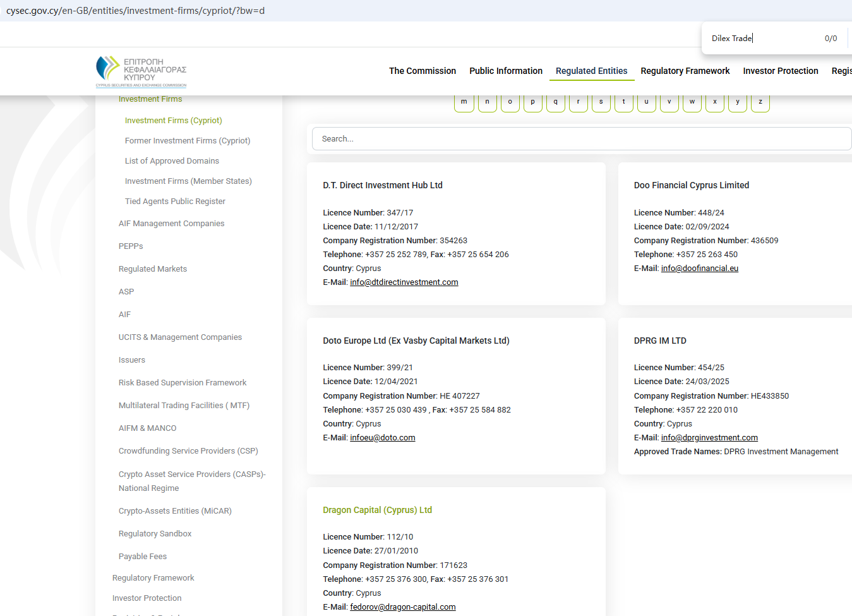Open The Commission menu
Screen dimensions: 852x616
coord(422,71)
